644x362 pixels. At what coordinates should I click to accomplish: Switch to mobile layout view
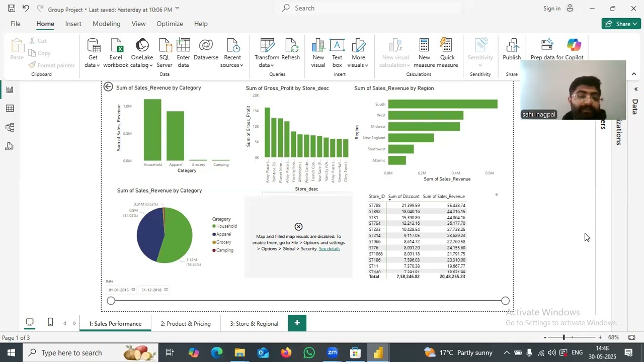tap(50, 322)
